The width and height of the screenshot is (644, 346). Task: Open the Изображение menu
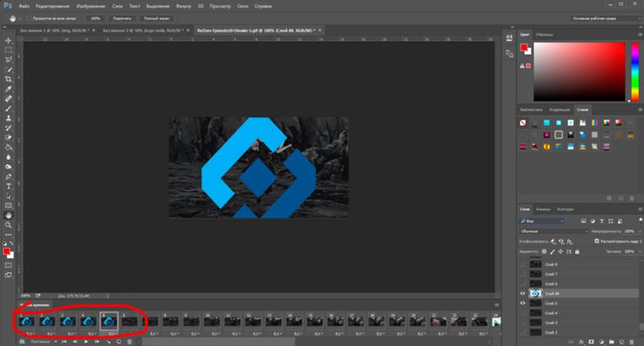coord(91,6)
